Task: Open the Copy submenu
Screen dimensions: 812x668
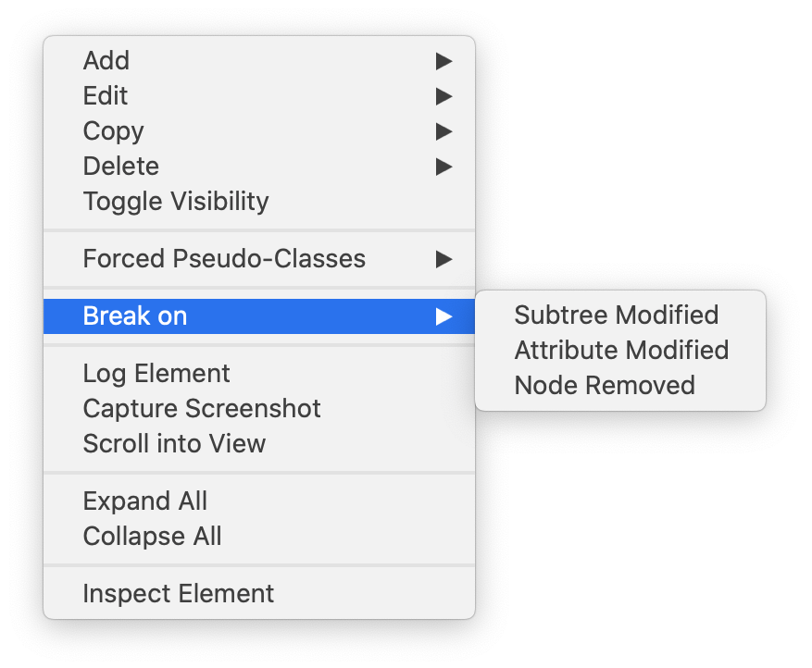Action: [113, 131]
